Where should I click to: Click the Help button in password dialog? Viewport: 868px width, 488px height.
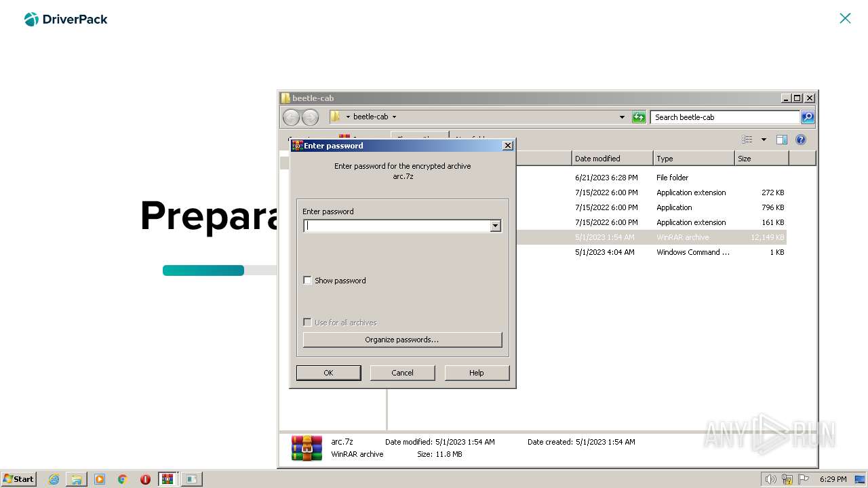477,373
